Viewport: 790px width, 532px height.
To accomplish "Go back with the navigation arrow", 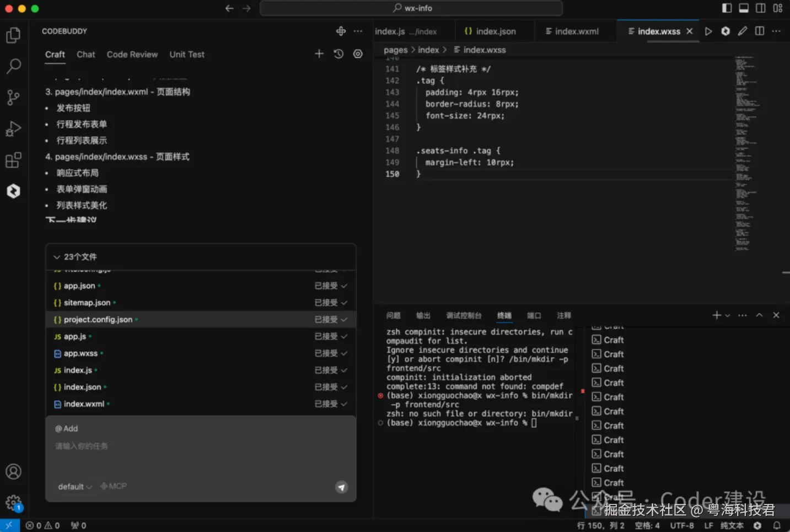I will point(229,8).
